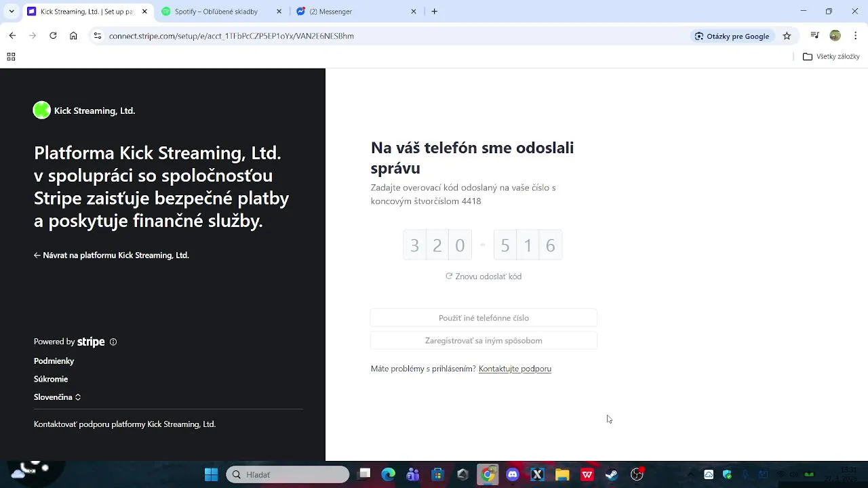868x488 pixels.
Task: Click Kontaktovať podporu platformy Kick Streaming
Action: (125, 424)
